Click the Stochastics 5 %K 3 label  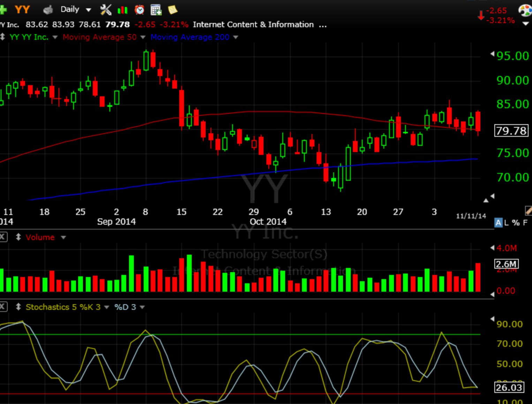[63, 307]
